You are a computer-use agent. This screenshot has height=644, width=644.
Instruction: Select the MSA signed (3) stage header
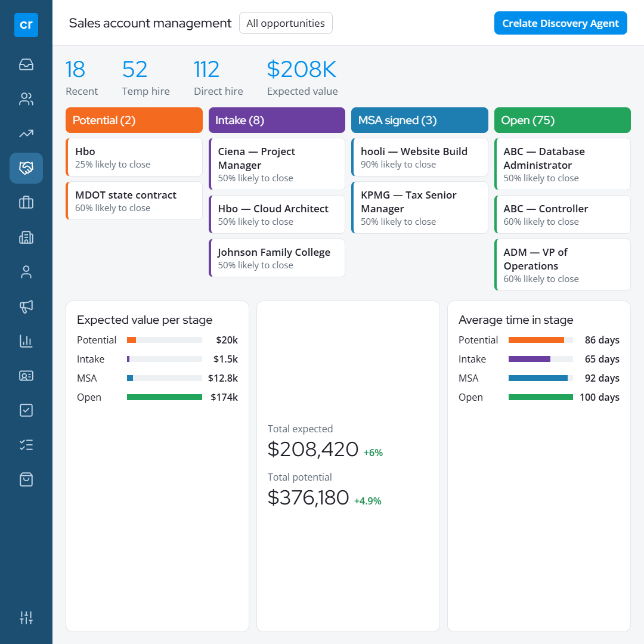pos(419,120)
